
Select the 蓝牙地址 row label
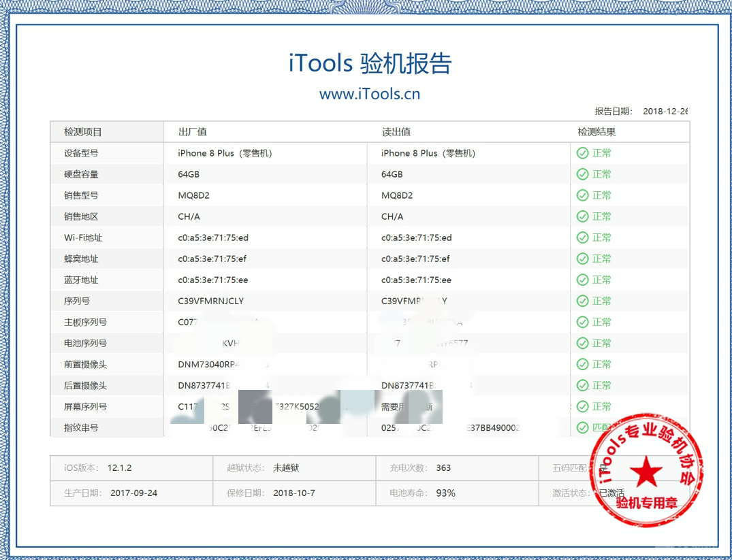pos(81,280)
